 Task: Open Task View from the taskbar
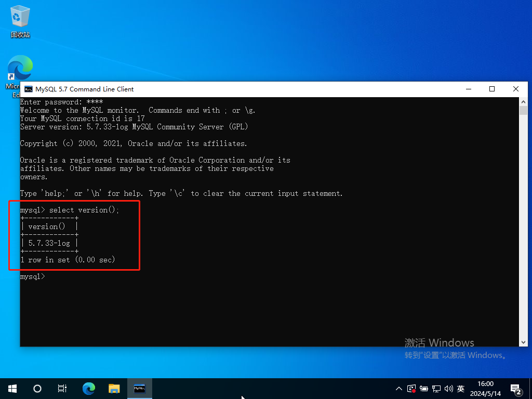tap(62, 388)
